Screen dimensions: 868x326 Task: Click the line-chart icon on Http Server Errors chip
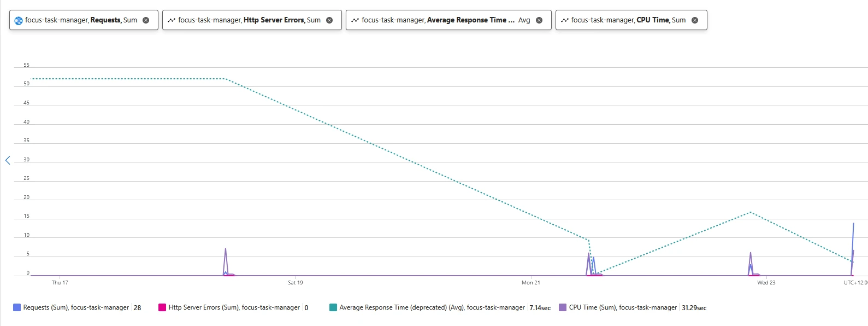point(172,20)
